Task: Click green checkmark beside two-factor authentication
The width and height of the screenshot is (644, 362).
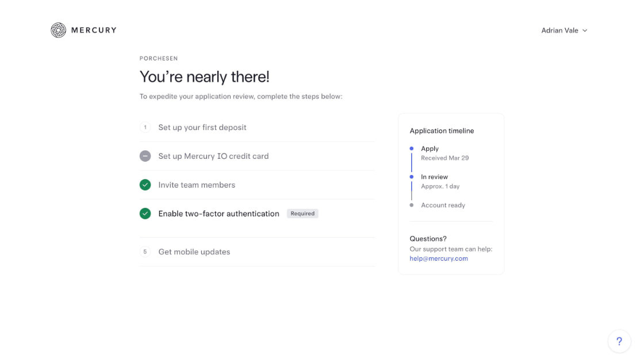Action: point(145,214)
